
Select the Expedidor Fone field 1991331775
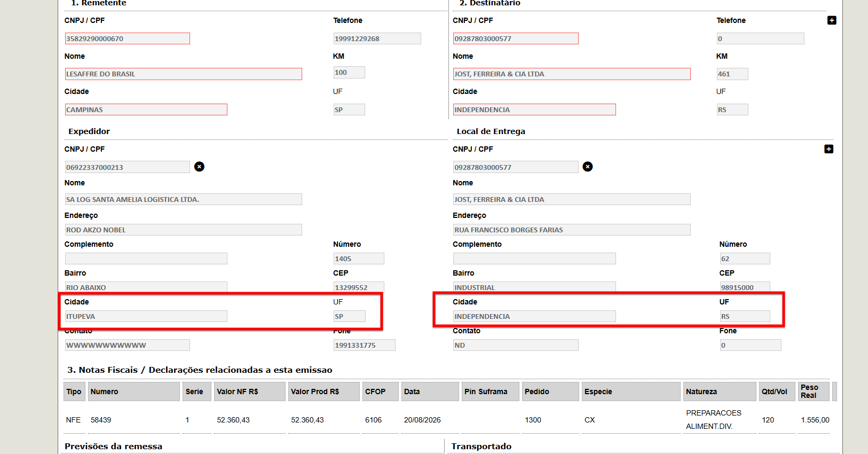coord(365,345)
